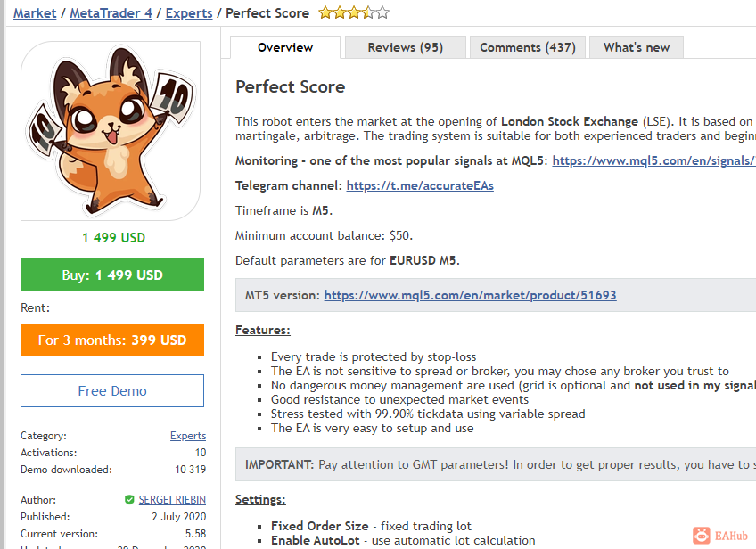
Task: Click the Experts category link in sidebar
Action: [188, 436]
